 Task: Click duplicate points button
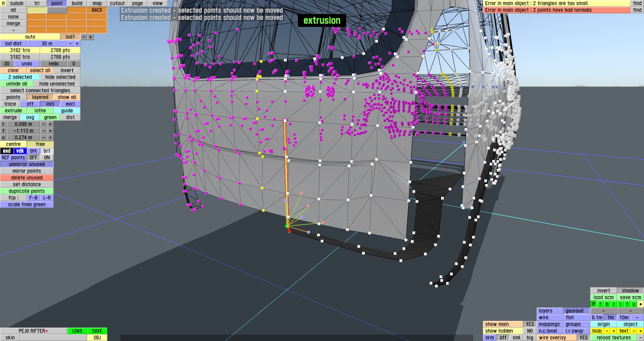27,191
